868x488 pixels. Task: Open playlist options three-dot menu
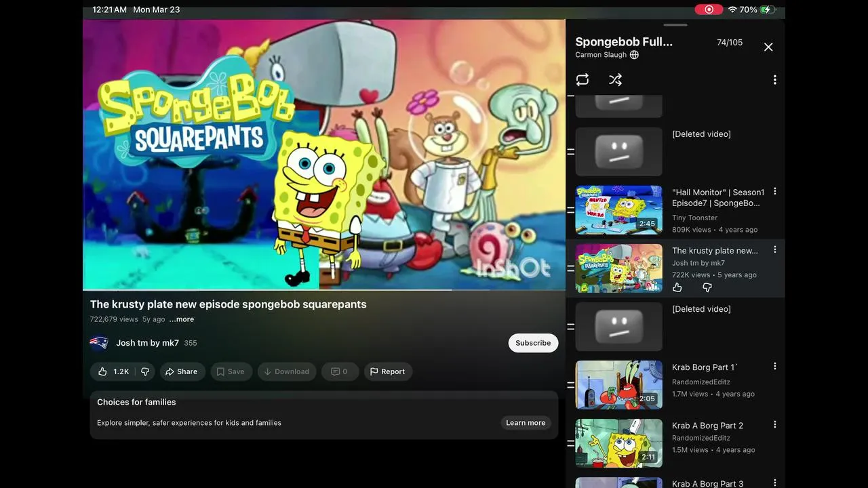point(774,80)
